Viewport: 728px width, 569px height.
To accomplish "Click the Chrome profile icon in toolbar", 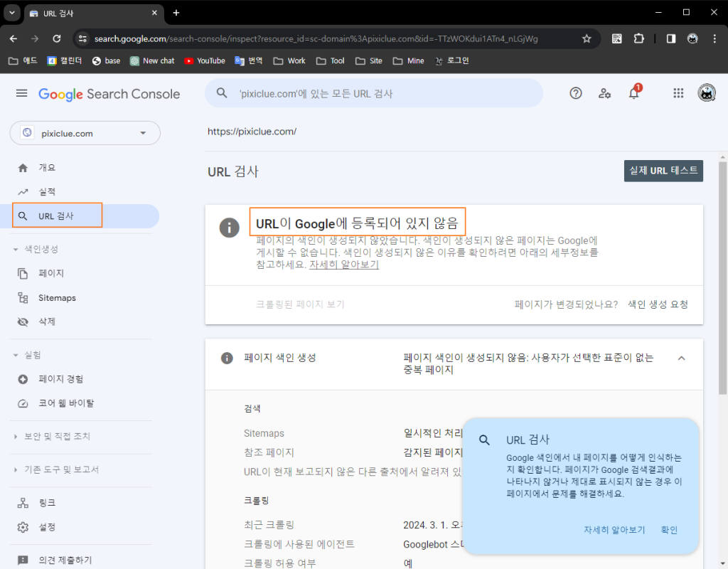I will [x=692, y=38].
